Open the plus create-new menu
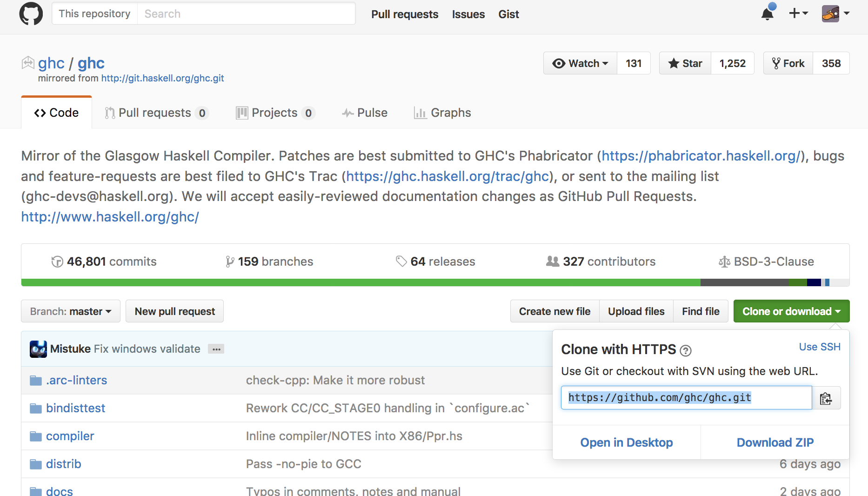Viewport: 868px width, 496px height. 799,13
